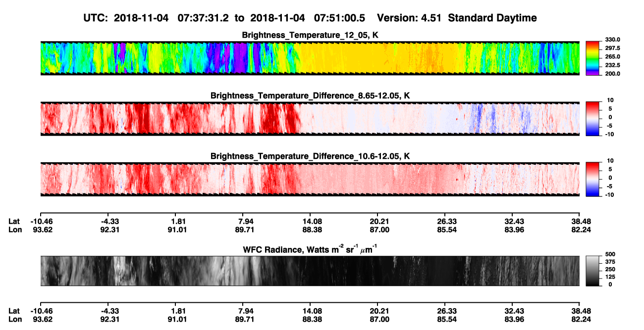Click the Brightness_Temperature_Difference_10.6-12.05 panel title

(x=310, y=156)
